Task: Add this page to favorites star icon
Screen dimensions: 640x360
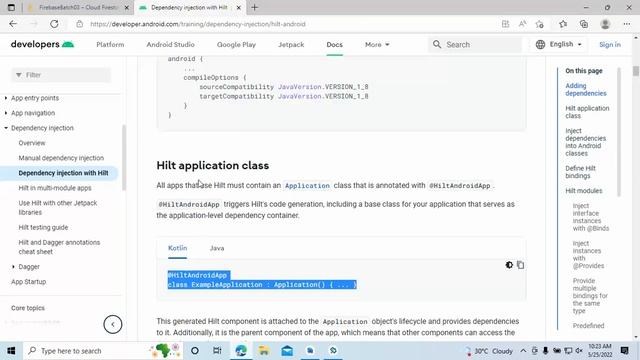Action: [540, 24]
